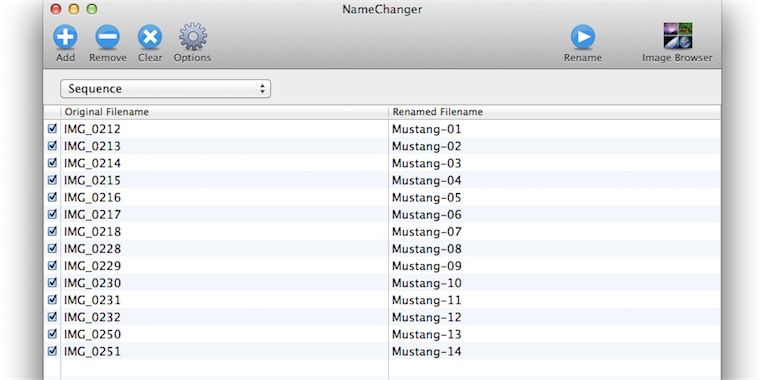The height and width of the screenshot is (380, 760).
Task: Select the IMG_0213 filename
Action: click(x=92, y=146)
